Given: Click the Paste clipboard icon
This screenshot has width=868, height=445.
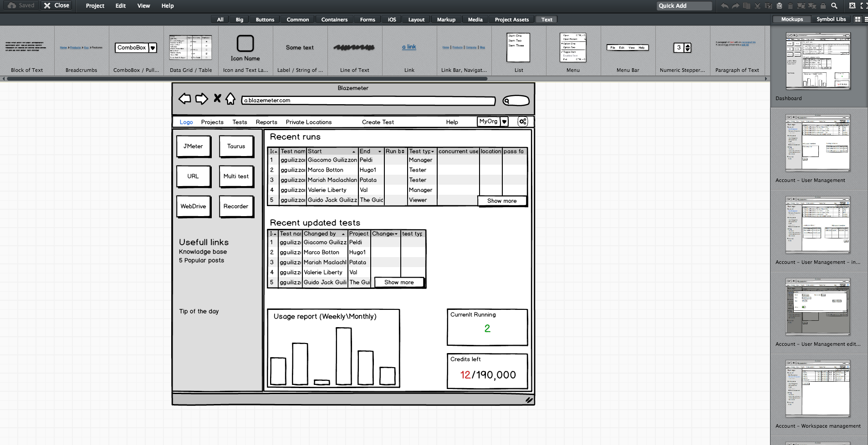Looking at the screenshot, I should point(779,6).
